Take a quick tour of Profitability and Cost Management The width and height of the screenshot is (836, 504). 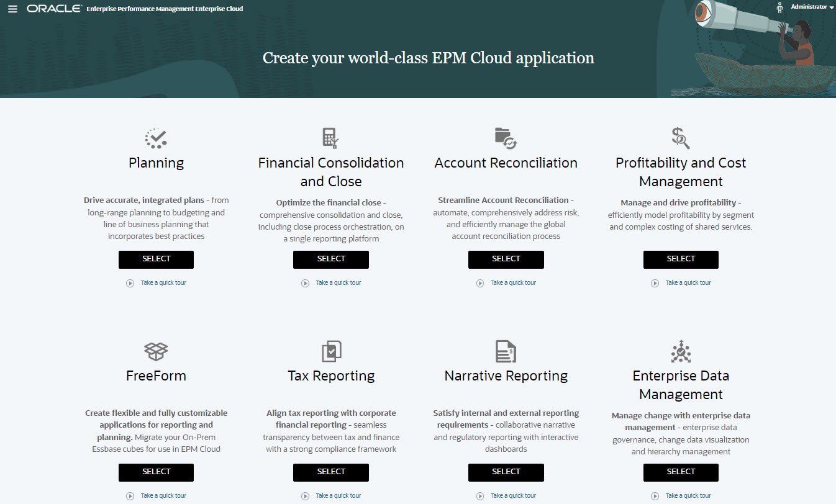pos(688,282)
